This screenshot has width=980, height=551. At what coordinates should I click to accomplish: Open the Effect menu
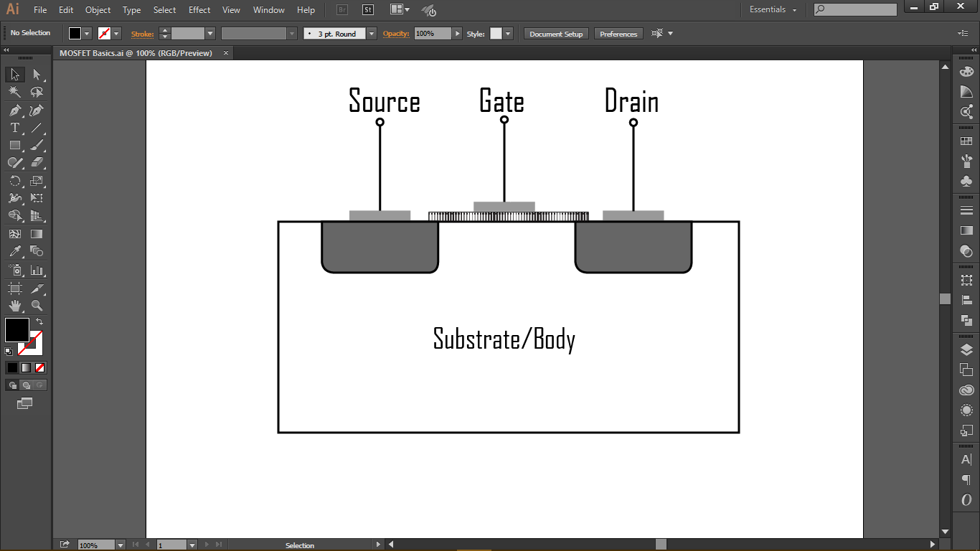(x=199, y=10)
